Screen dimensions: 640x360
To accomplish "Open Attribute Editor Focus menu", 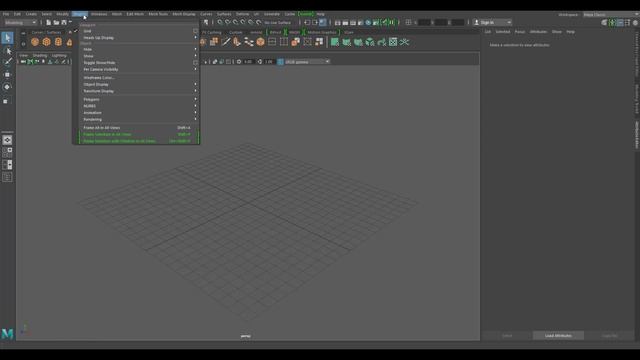I will pos(520,31).
